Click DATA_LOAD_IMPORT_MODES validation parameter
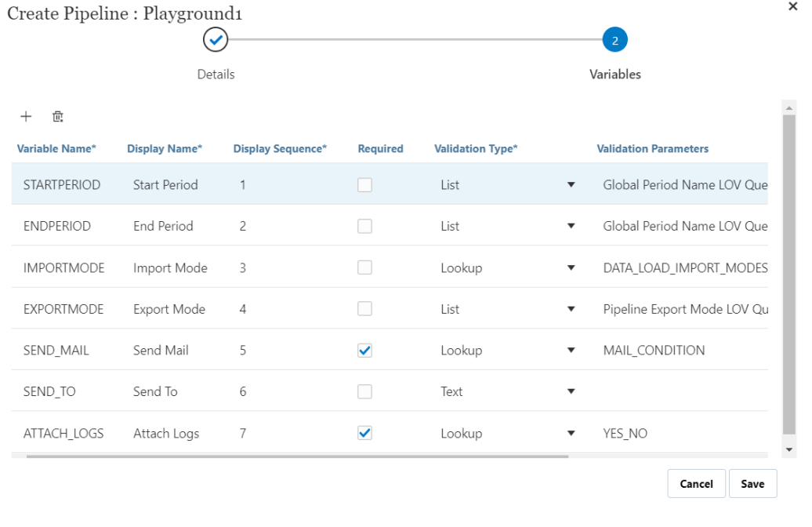Viewport: 812px width, 527px height. pyautogui.click(x=685, y=268)
